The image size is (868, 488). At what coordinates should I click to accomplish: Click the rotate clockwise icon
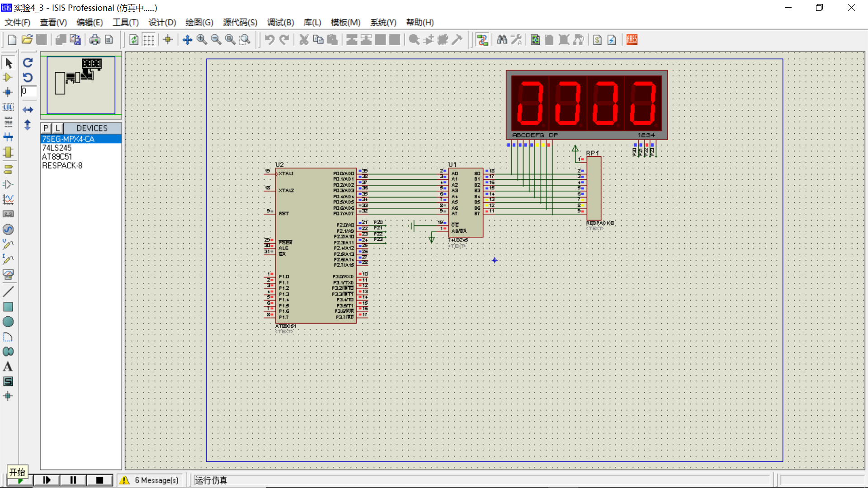(28, 63)
